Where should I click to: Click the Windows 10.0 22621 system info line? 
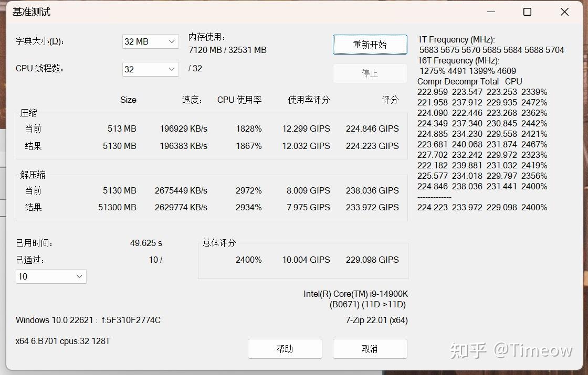pyautogui.click(x=88, y=320)
